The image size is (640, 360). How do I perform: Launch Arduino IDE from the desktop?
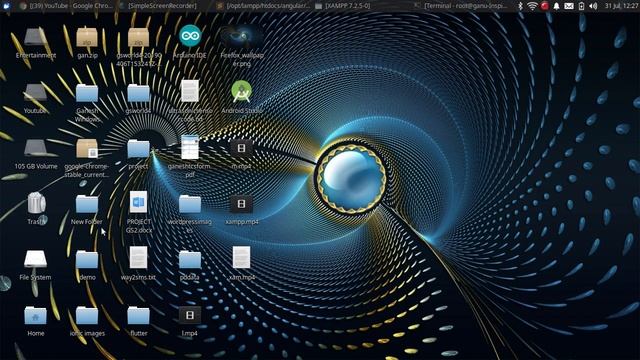click(x=190, y=36)
